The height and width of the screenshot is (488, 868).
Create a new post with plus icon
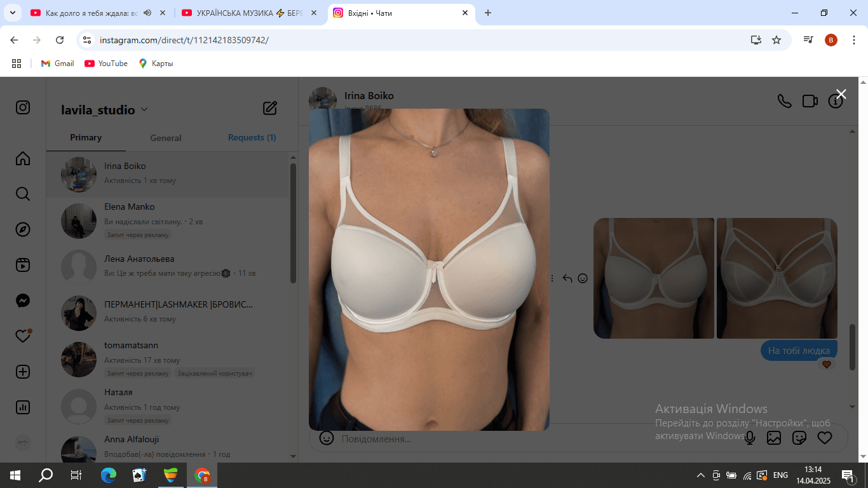[23, 372]
